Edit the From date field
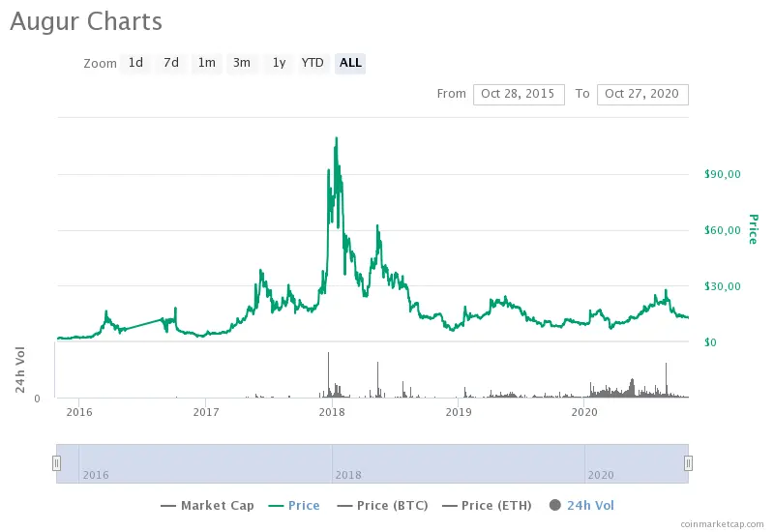 519,94
